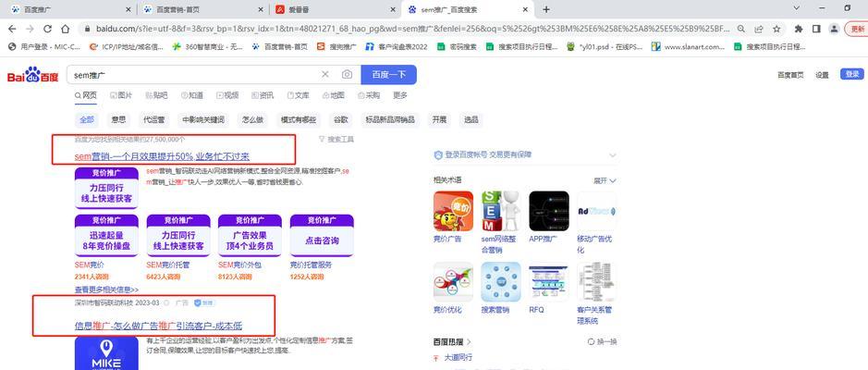
Task: Open the APP推广 thumbnail
Action: [x=548, y=211]
